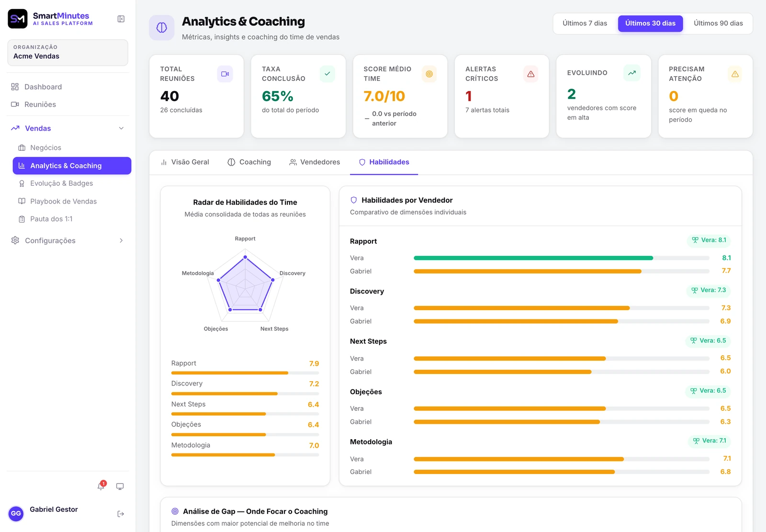The image size is (766, 532).
Task: Select the Últimos 30 dias period
Action: pyautogui.click(x=650, y=23)
